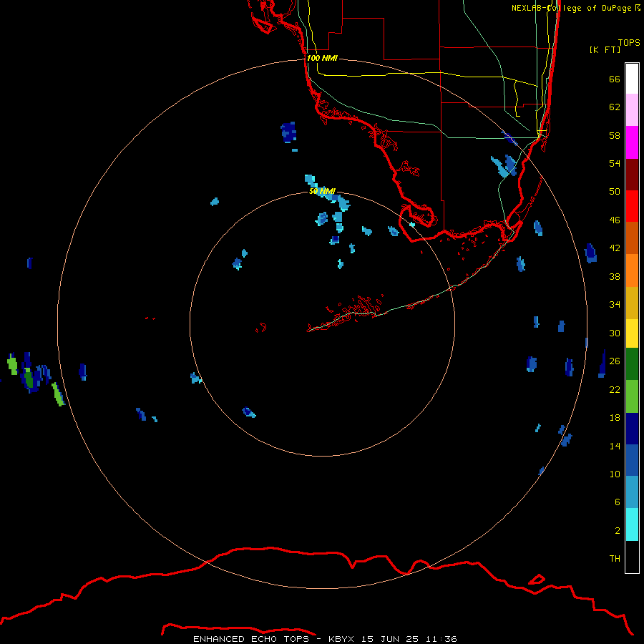Click the "58" legend value

(x=615, y=135)
